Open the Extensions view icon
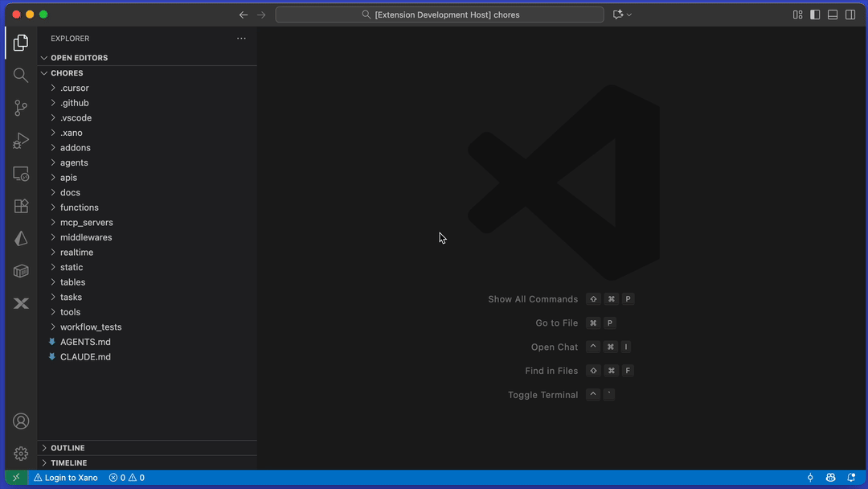The image size is (868, 489). [x=21, y=206]
